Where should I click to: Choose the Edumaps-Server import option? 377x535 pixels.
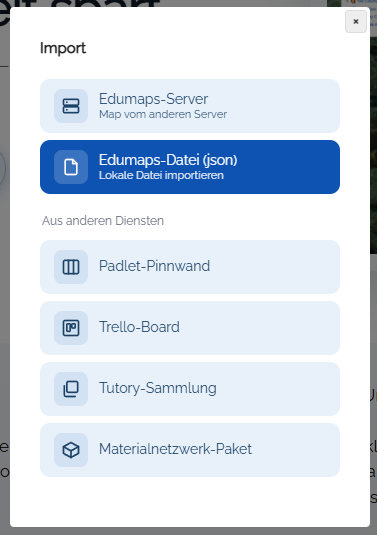(190, 106)
